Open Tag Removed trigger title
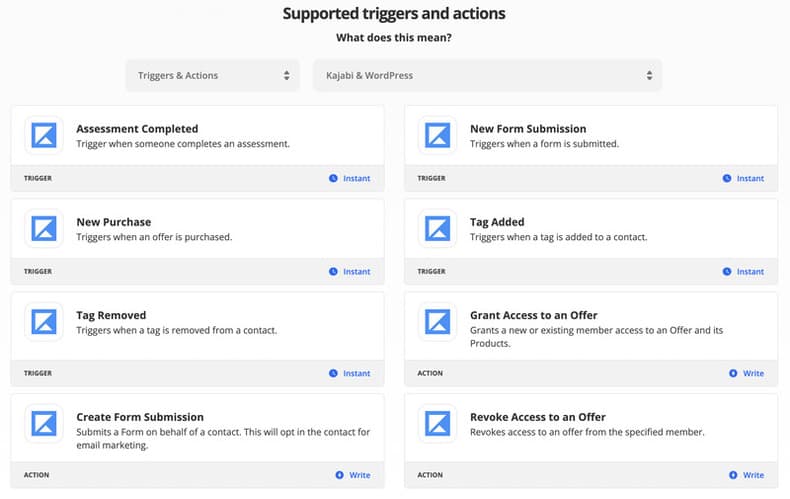790x499 pixels. pyautogui.click(x=111, y=316)
